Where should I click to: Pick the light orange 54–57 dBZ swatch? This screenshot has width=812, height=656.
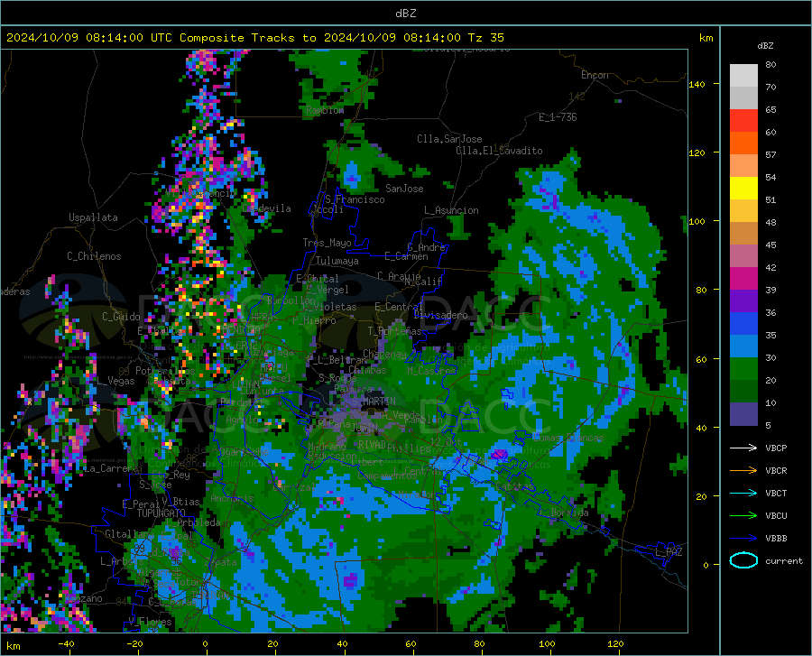(x=743, y=166)
